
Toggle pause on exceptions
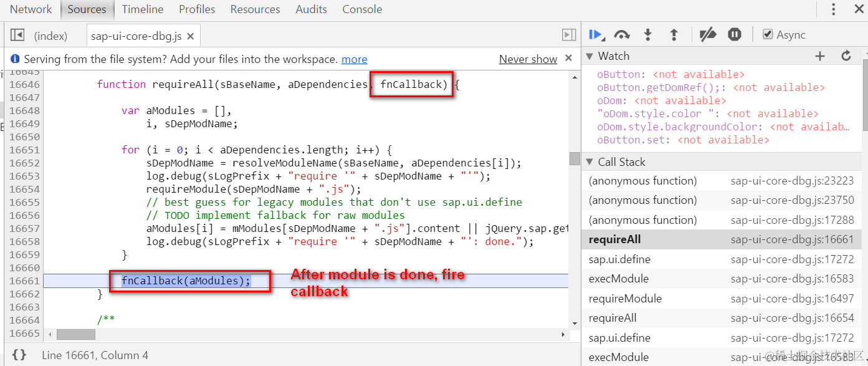735,35
